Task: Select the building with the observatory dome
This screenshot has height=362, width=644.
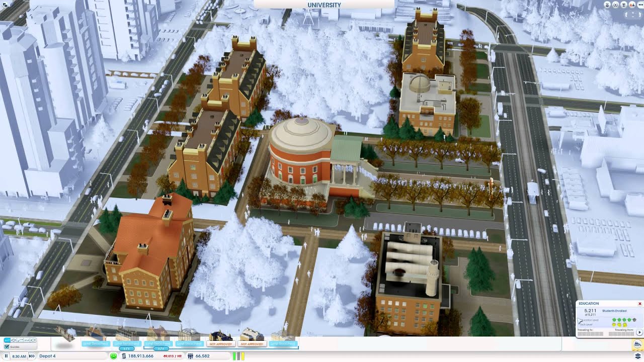Action: tap(427, 104)
